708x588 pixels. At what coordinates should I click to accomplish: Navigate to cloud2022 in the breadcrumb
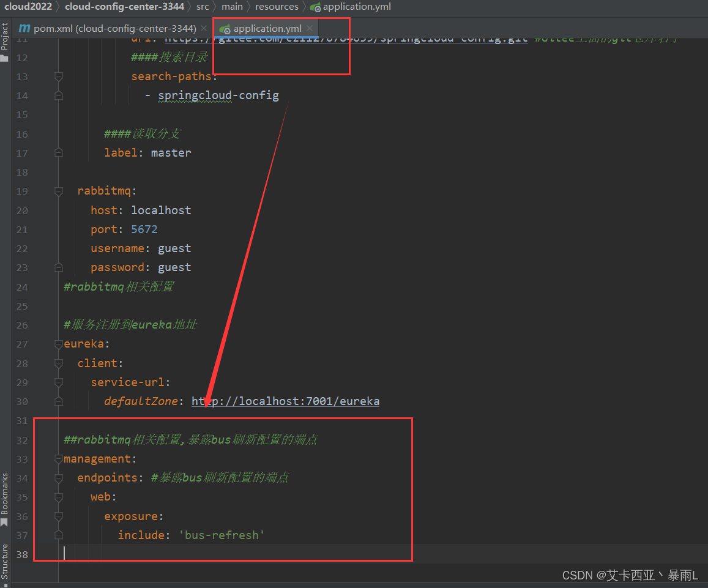click(x=28, y=7)
